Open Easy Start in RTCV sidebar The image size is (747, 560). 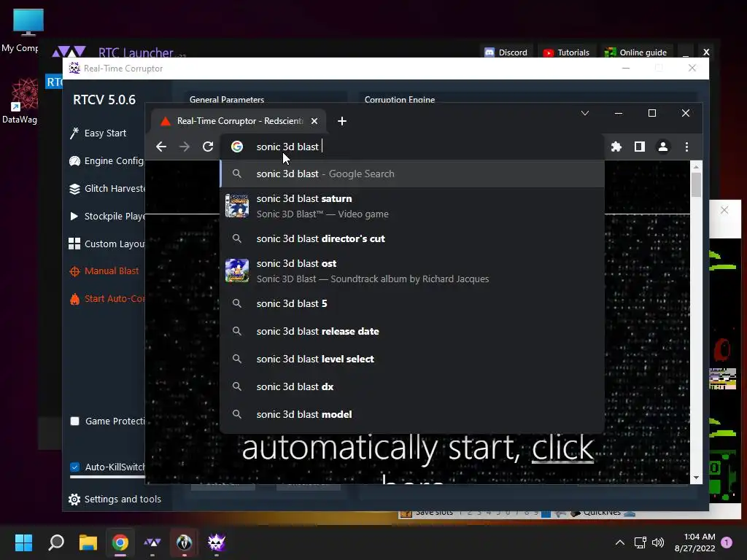[98, 133]
